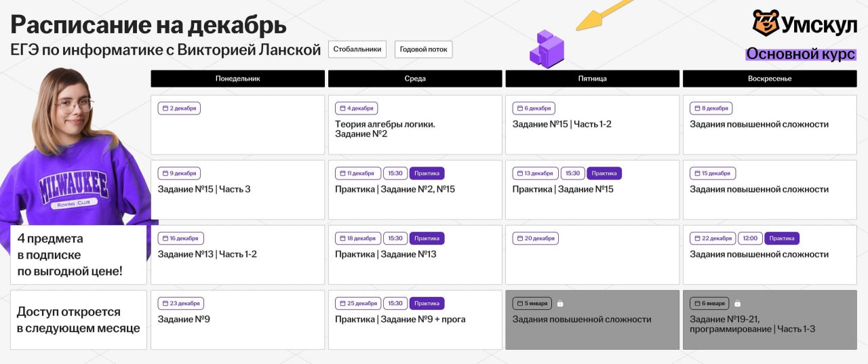Click the Практика badge on 11 декабря
The width and height of the screenshot is (868, 364).
tap(427, 174)
